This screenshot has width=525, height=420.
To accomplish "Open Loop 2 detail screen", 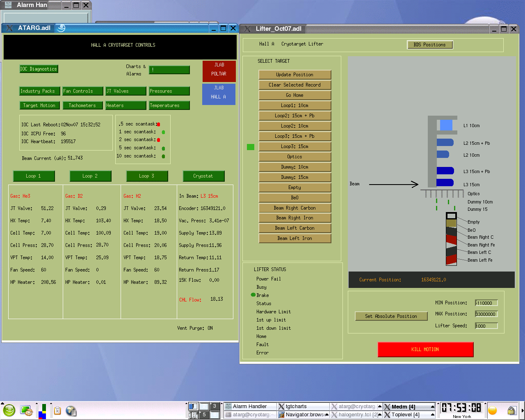I will click(x=91, y=176).
